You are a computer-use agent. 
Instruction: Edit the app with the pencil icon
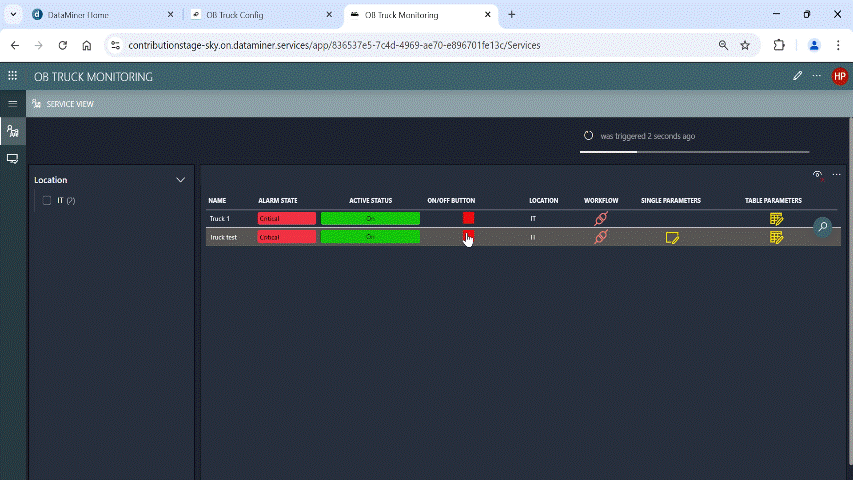[798, 76]
